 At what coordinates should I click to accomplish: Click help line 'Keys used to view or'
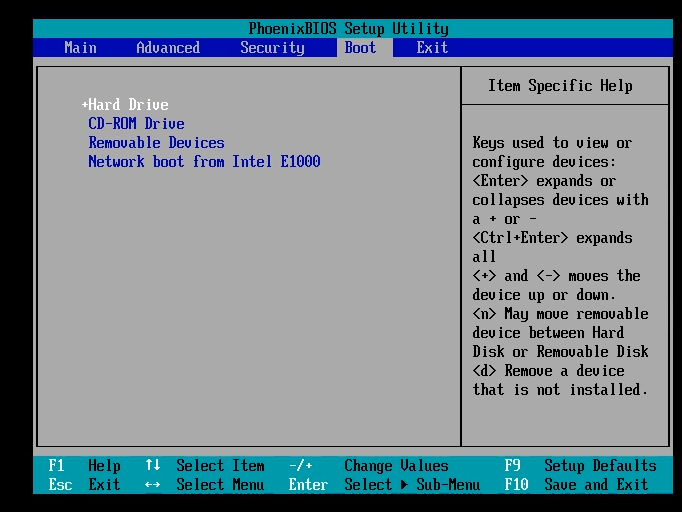click(x=552, y=143)
